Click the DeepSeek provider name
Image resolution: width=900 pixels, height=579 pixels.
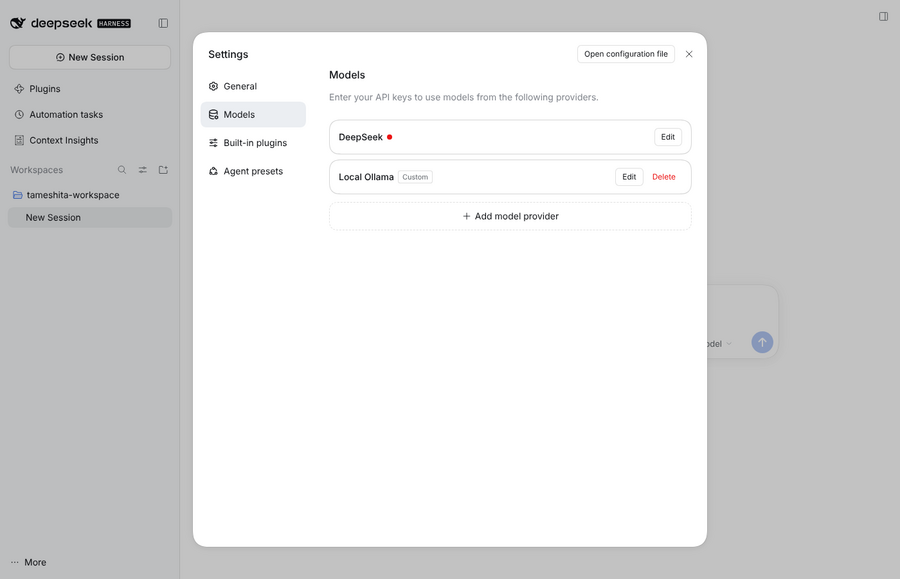[x=360, y=137]
